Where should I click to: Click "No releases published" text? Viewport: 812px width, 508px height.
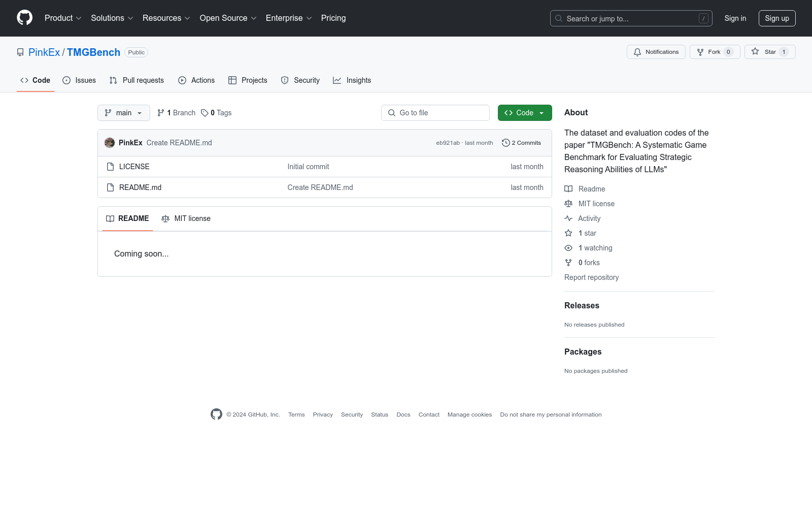tap(594, 325)
